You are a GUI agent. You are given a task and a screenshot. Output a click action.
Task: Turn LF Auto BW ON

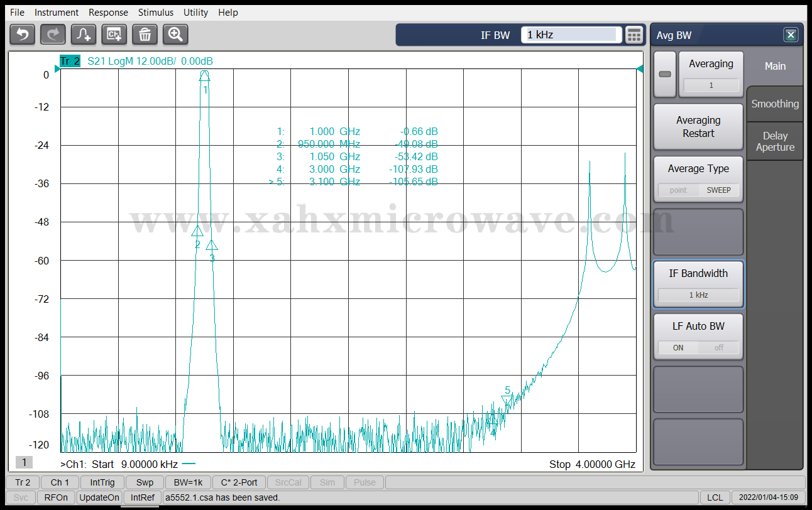(678, 347)
